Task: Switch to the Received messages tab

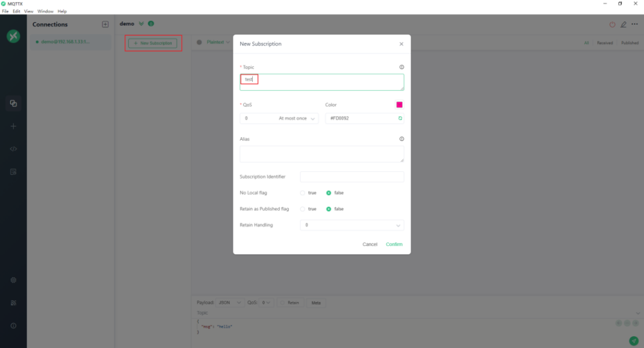Action: [x=605, y=43]
